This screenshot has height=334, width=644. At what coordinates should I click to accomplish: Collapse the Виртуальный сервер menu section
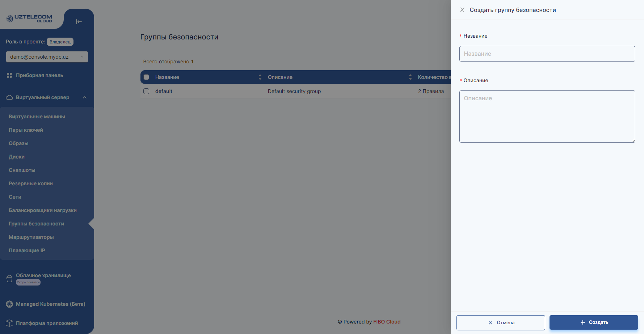85,97
